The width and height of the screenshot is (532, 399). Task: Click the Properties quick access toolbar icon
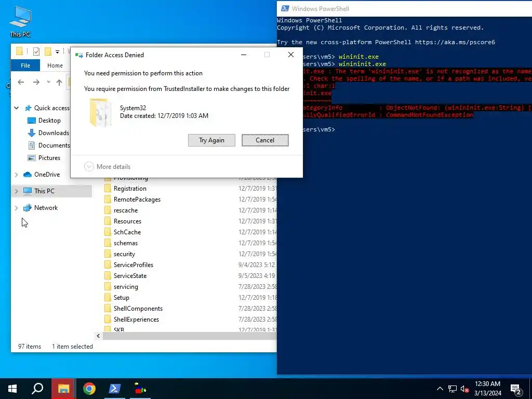36,51
